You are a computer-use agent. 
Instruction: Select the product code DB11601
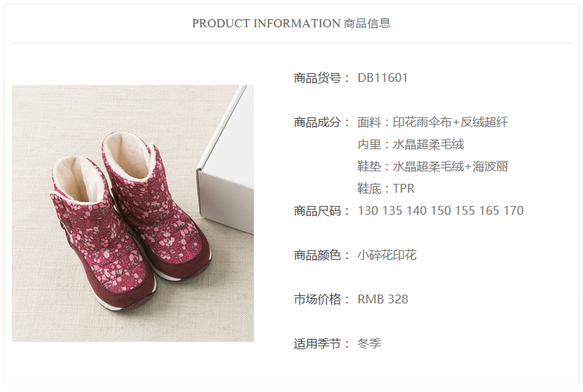tap(382, 78)
